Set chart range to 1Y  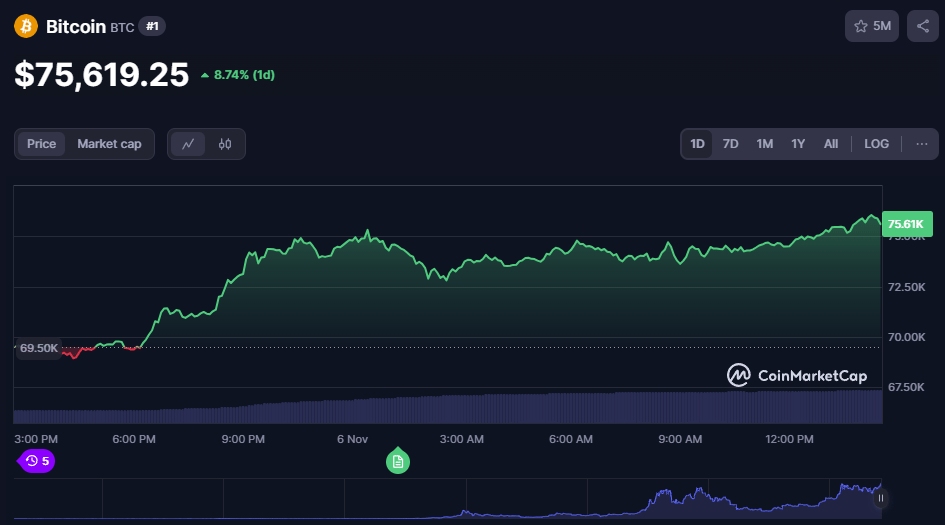pos(798,144)
